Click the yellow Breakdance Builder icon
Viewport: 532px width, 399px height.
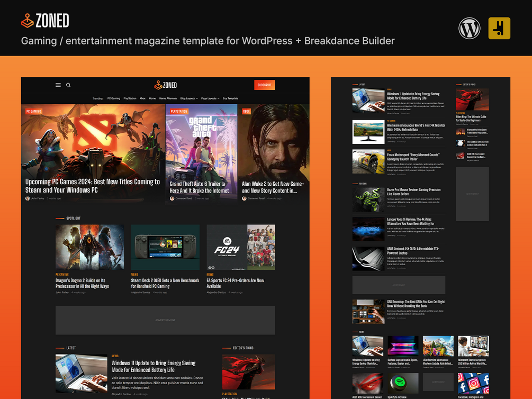(x=499, y=28)
